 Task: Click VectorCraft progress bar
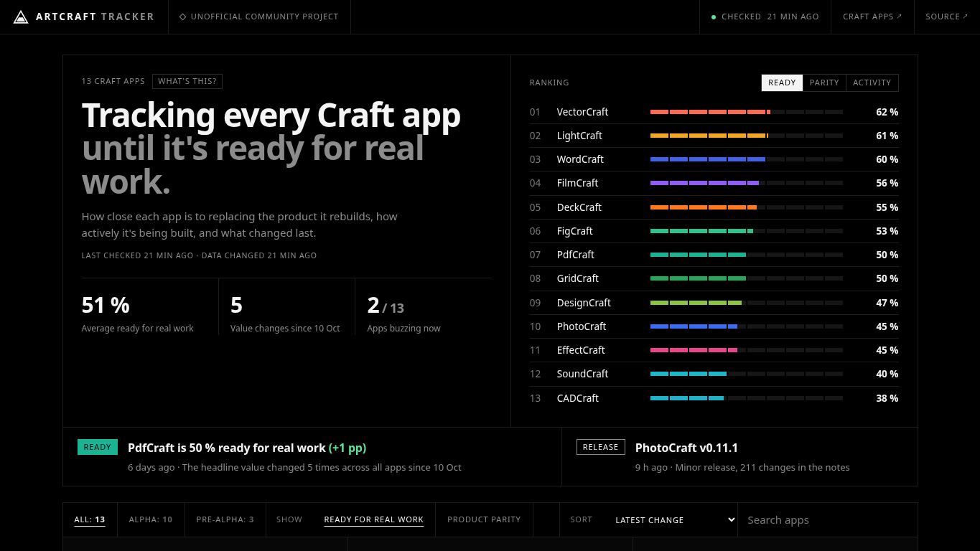point(747,112)
